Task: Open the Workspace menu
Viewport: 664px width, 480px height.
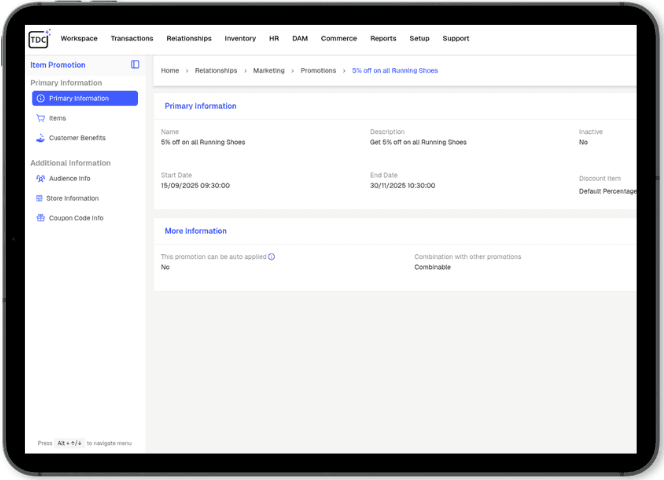Action: tap(79, 39)
